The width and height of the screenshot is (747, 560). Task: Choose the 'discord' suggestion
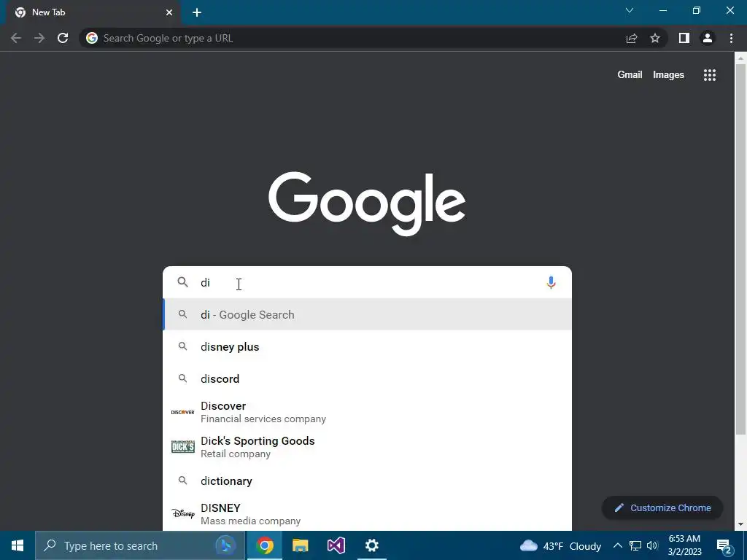[x=368, y=378]
